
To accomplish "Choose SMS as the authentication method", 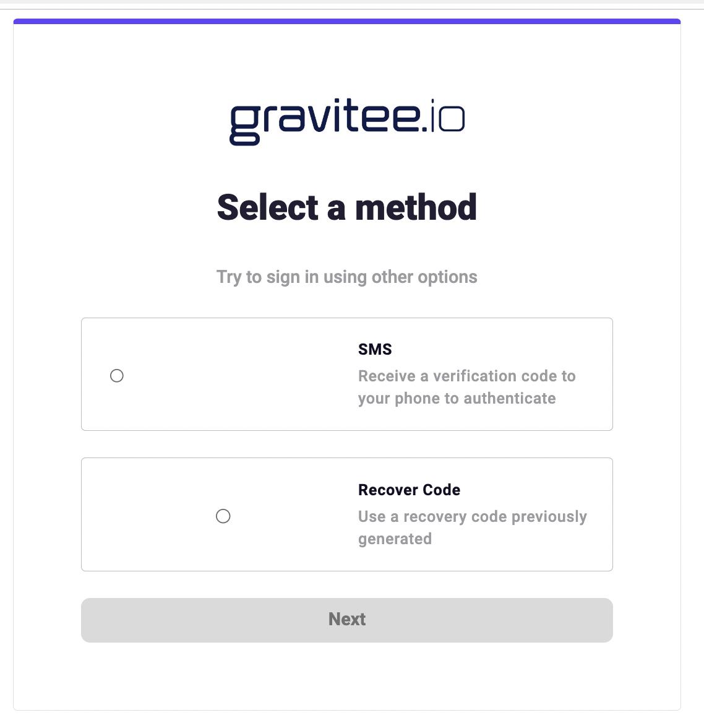I will (x=117, y=375).
